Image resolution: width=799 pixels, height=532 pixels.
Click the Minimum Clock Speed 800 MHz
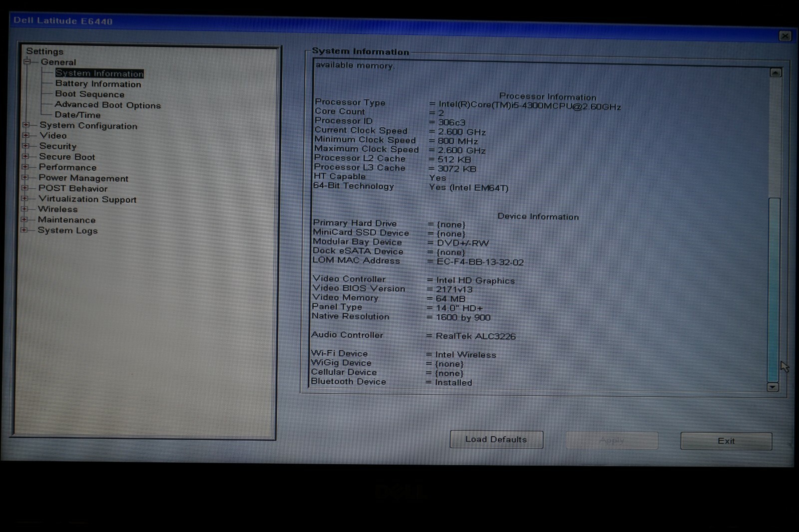[x=458, y=141]
